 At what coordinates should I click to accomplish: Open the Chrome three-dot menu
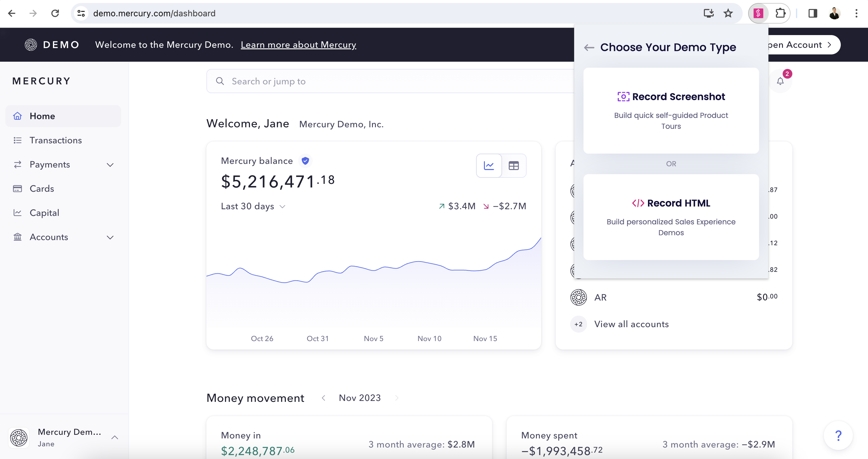tap(856, 14)
